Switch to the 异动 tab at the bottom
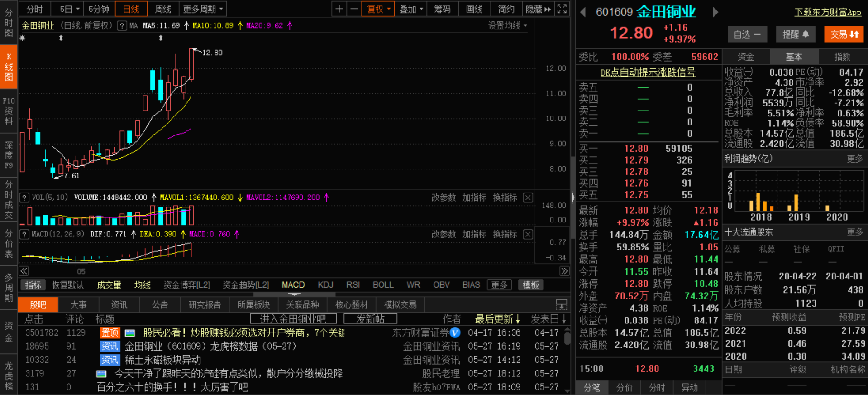This screenshot has width=868, height=395. pos(690,388)
